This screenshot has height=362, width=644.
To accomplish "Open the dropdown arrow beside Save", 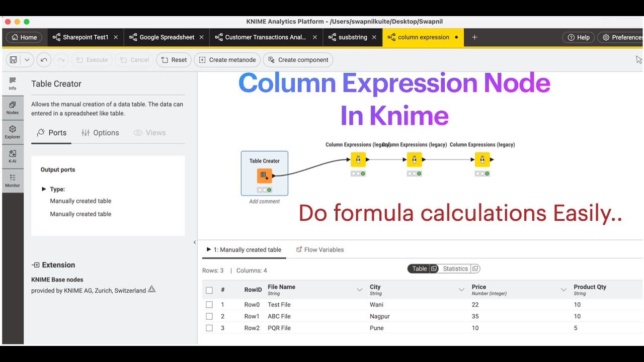I will pos(27,60).
